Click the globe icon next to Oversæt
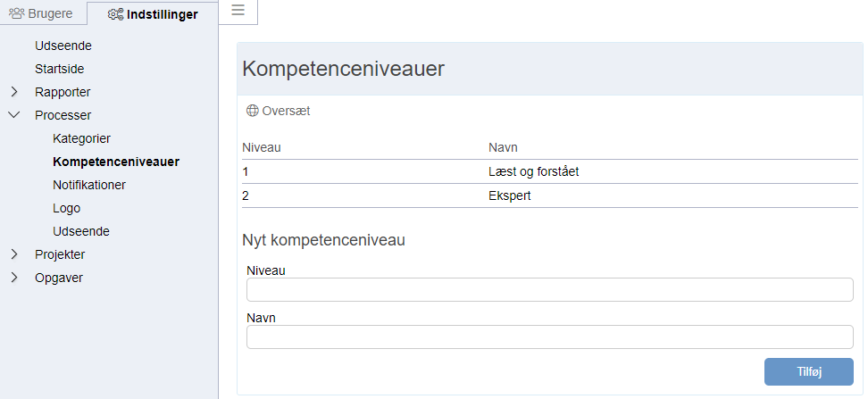 click(253, 111)
